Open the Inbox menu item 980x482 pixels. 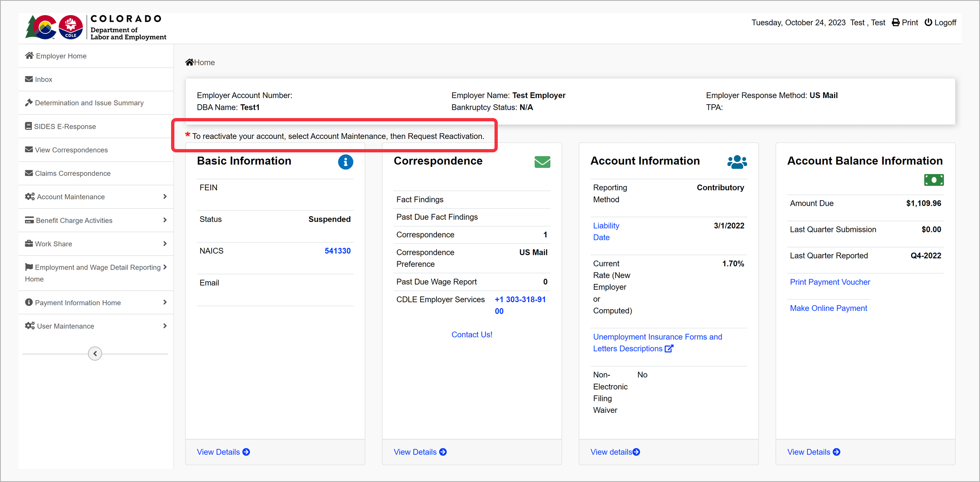[x=96, y=79]
